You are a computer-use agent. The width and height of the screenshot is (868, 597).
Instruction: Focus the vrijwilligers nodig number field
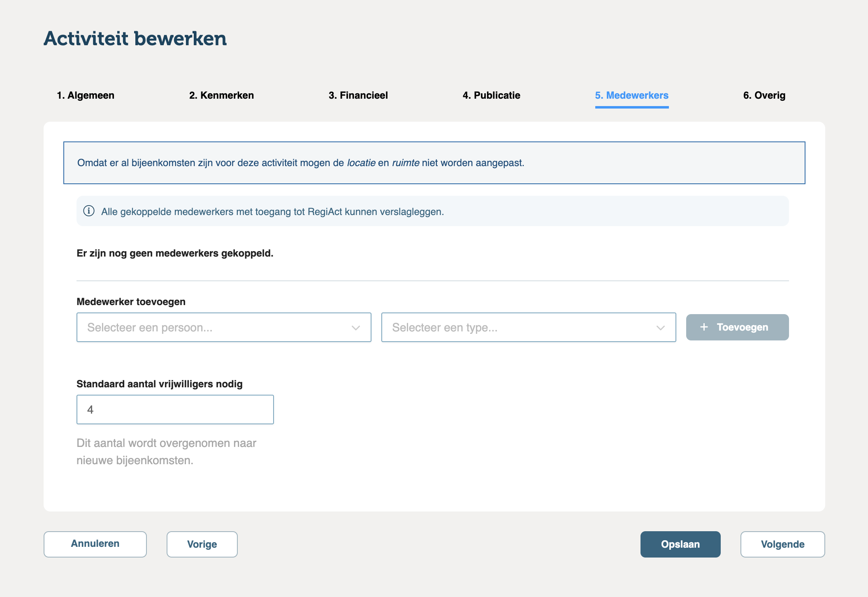175,410
